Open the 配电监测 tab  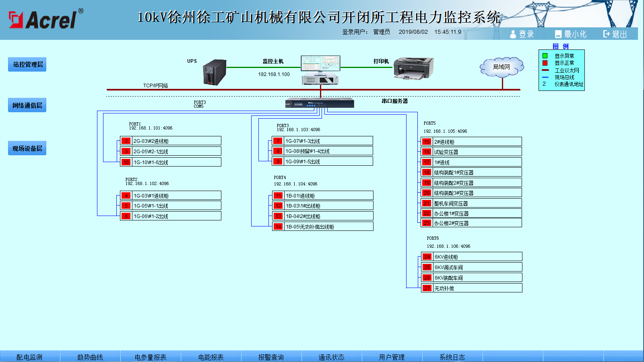(x=30, y=357)
